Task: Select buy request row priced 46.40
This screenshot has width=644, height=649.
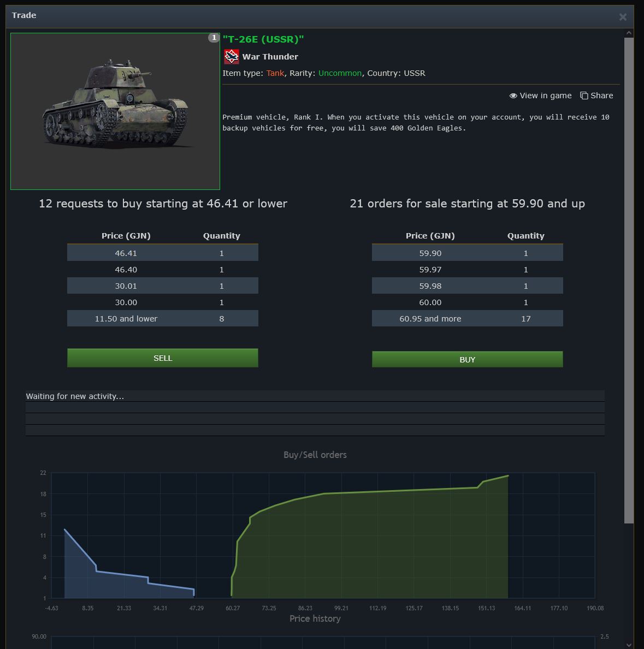Action: coord(163,270)
